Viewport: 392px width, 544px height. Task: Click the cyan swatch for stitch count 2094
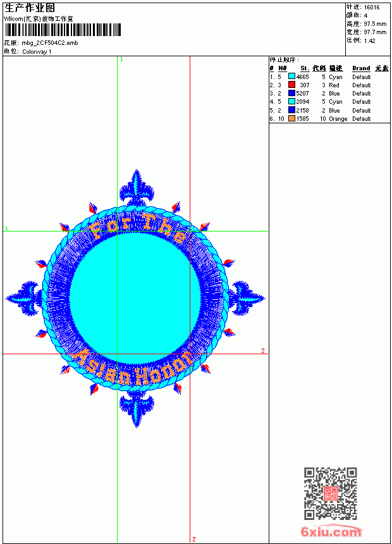pyautogui.click(x=291, y=101)
